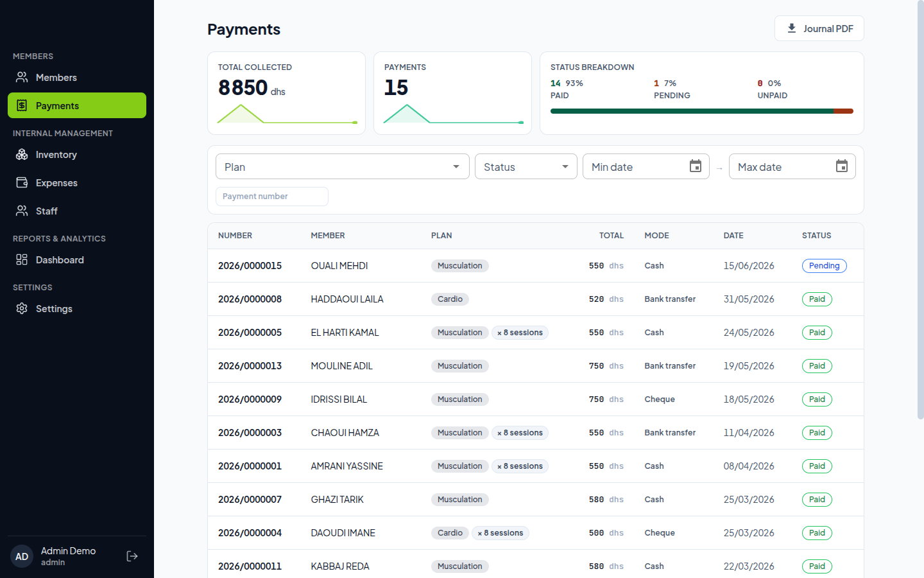
Task: Click member name CHAOUI HAMZA
Action: point(345,433)
